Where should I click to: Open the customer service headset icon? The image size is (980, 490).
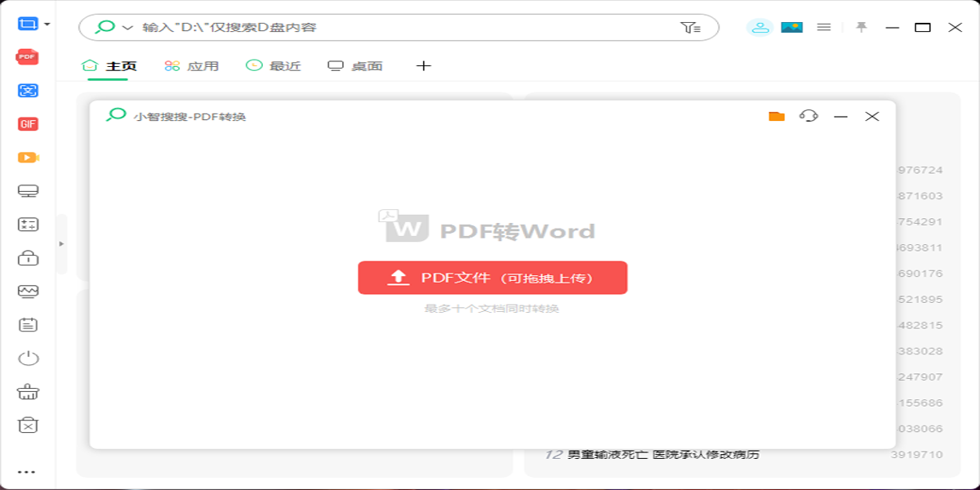(x=808, y=116)
